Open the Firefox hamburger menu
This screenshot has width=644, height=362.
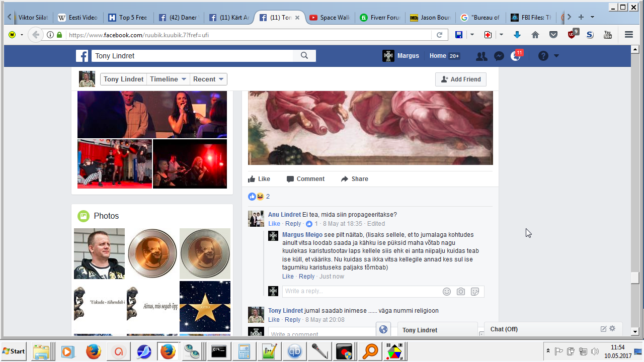coord(628,35)
